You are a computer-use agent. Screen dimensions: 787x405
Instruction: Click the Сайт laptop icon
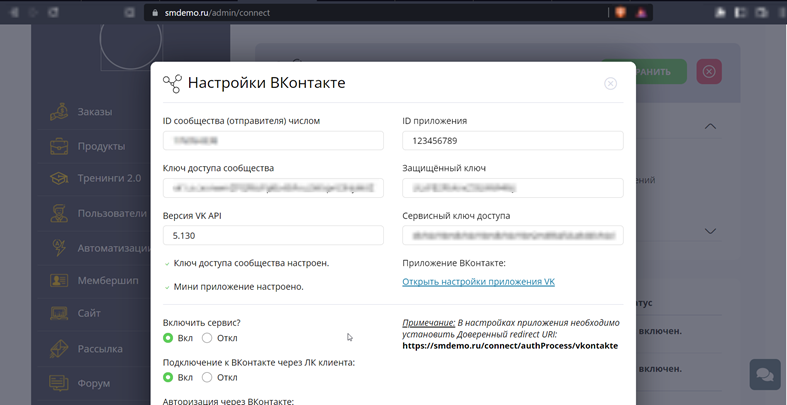click(x=59, y=313)
